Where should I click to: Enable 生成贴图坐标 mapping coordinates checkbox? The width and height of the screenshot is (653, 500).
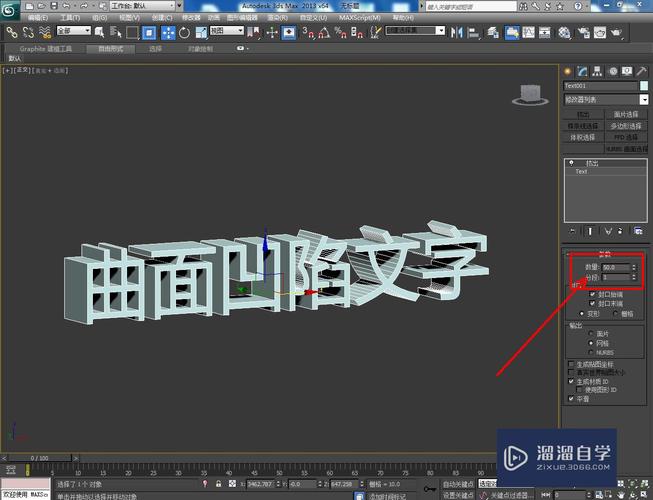(571, 364)
